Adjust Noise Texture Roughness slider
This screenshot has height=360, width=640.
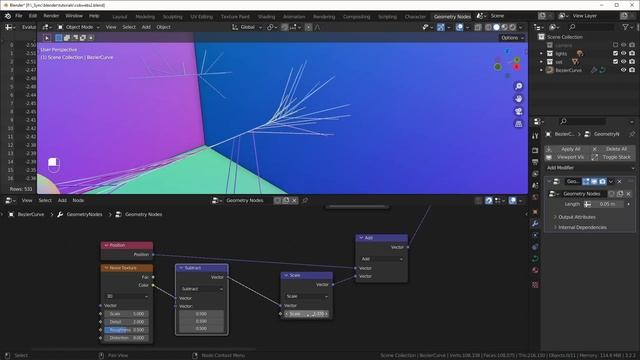click(x=127, y=330)
